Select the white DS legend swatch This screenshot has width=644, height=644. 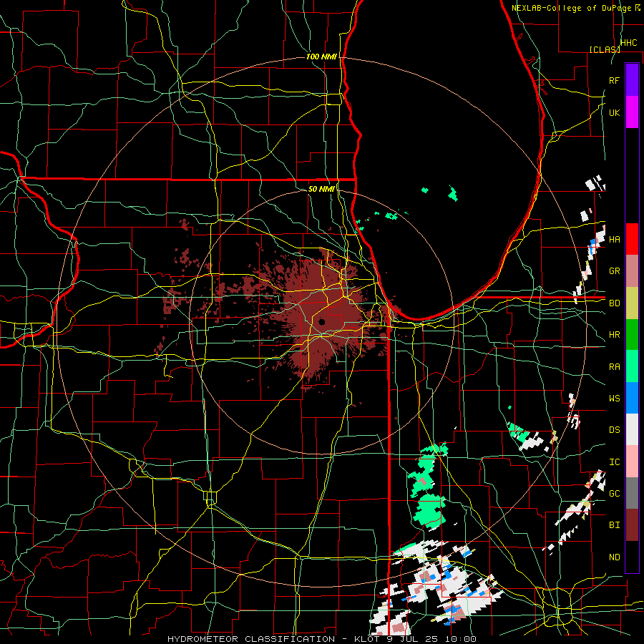point(632,429)
